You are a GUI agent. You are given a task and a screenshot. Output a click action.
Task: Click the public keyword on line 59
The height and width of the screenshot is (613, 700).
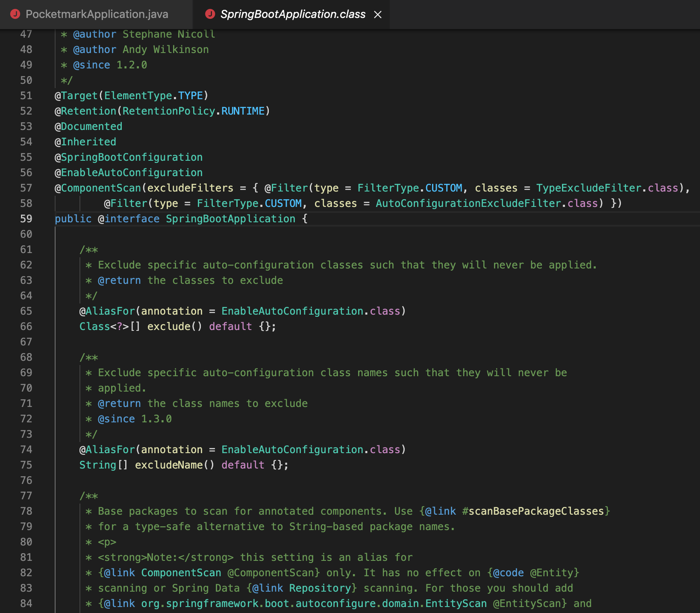[73, 219]
